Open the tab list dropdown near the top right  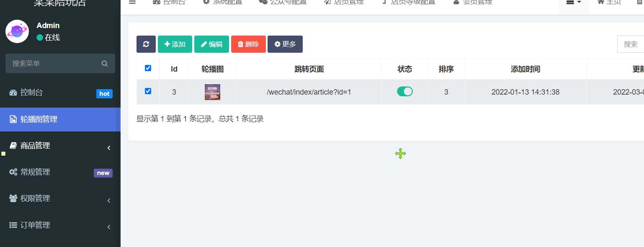click(x=573, y=2)
